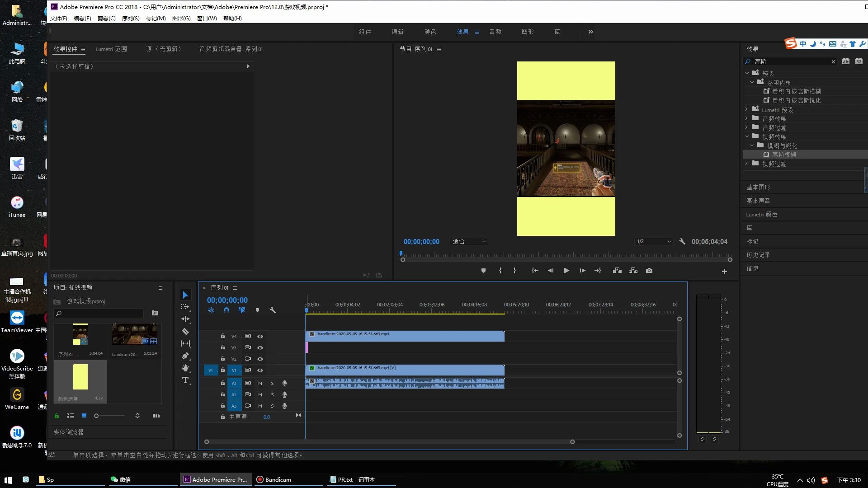Solo audio track A2

tap(272, 394)
